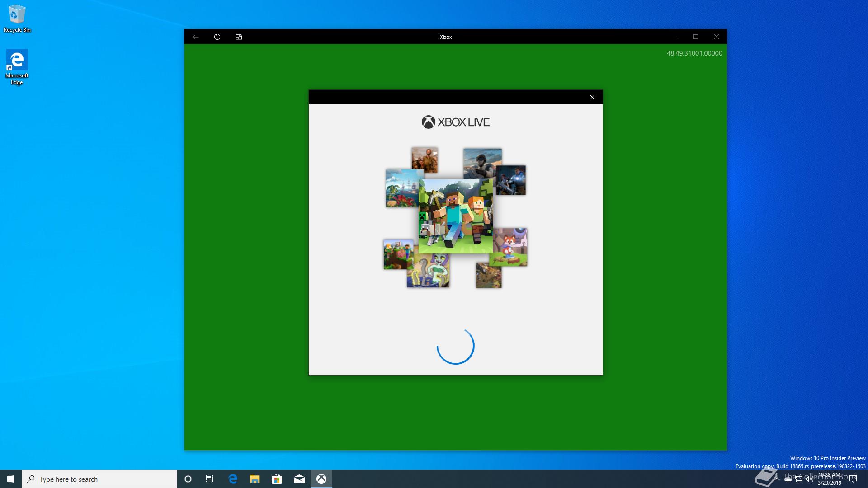This screenshot has height=488, width=868.
Task: Select the Recycle Bin desktop icon
Action: click(17, 19)
